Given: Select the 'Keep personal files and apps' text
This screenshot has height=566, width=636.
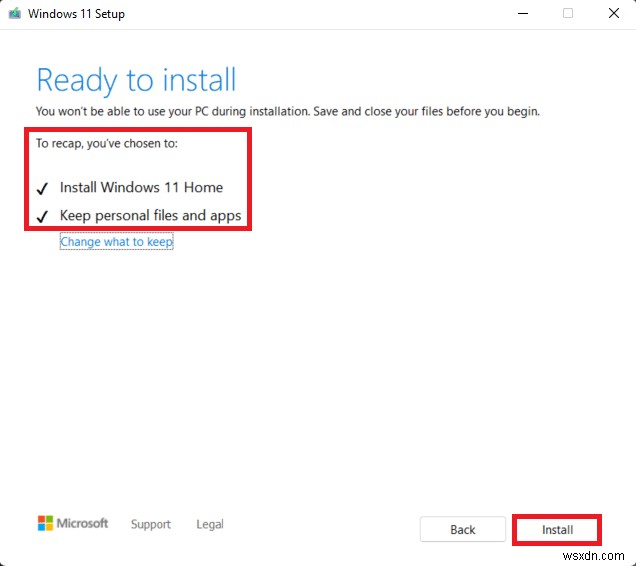Looking at the screenshot, I should click(x=150, y=215).
